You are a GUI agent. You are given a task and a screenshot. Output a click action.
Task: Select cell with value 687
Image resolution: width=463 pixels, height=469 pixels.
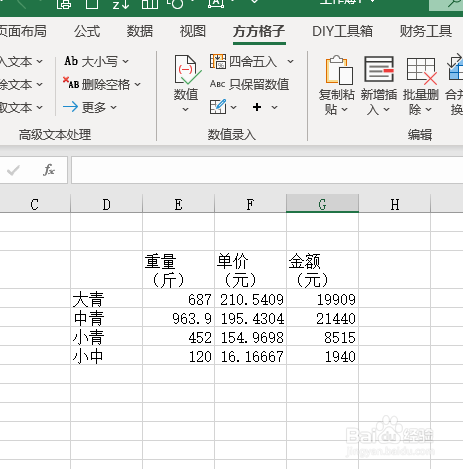178,298
